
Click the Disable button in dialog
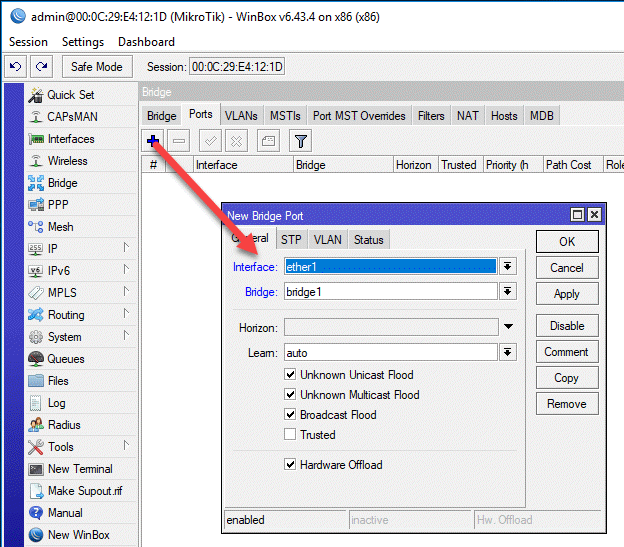567,325
